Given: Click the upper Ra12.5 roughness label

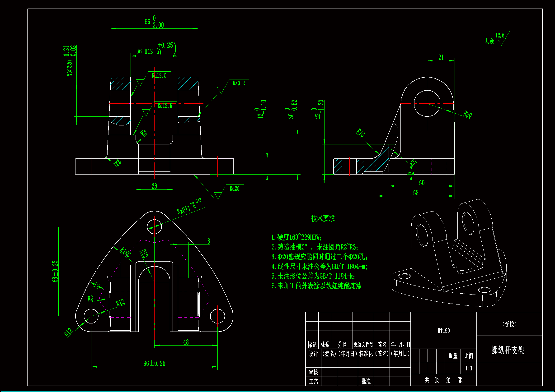Looking at the screenshot, I should [159, 76].
